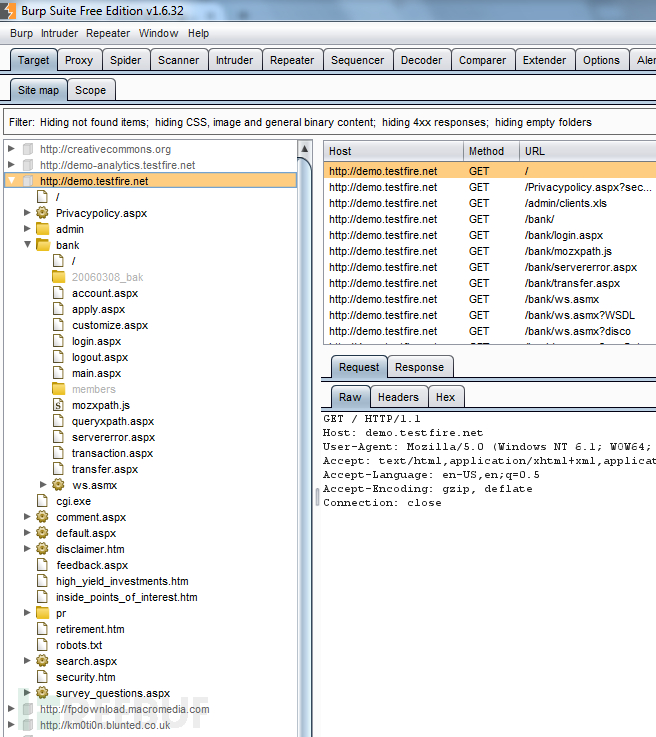Viewport: 656px width, 737px height.
Task: Click the file icon beside apply.aspx
Action: [58, 309]
